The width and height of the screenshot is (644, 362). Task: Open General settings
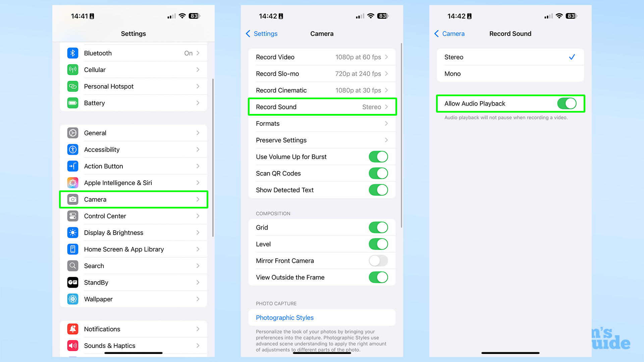tap(135, 133)
